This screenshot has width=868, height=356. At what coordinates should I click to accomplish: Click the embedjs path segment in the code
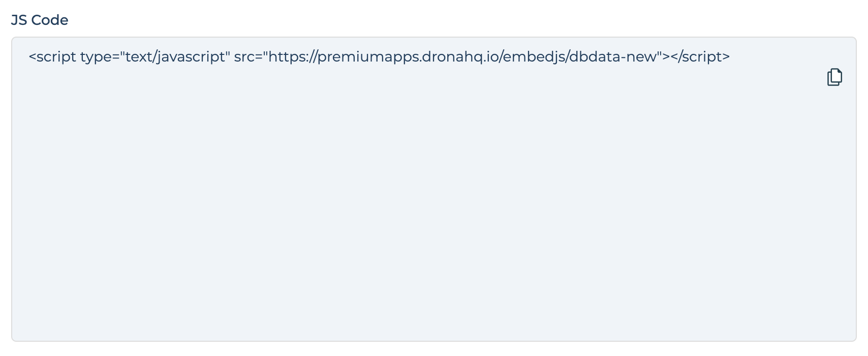(533, 57)
